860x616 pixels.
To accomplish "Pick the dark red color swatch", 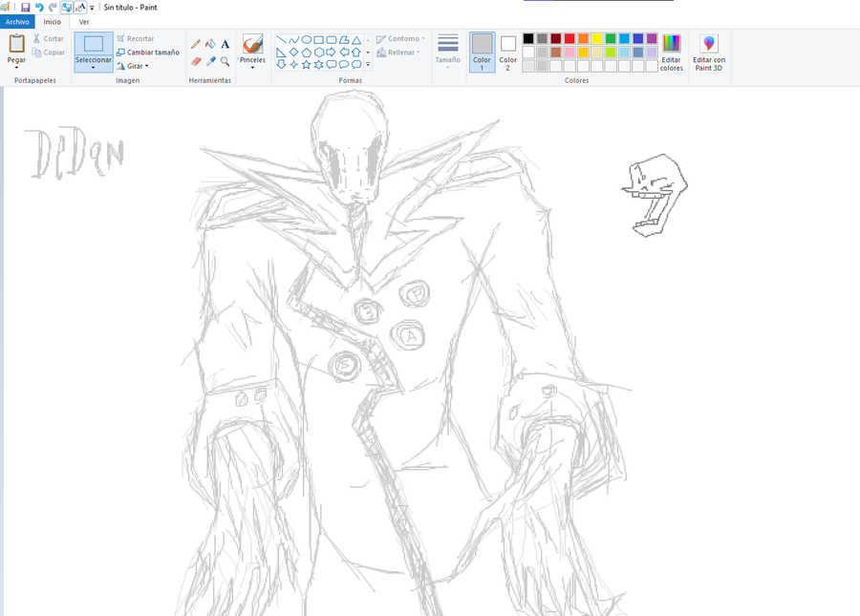I will (x=555, y=38).
